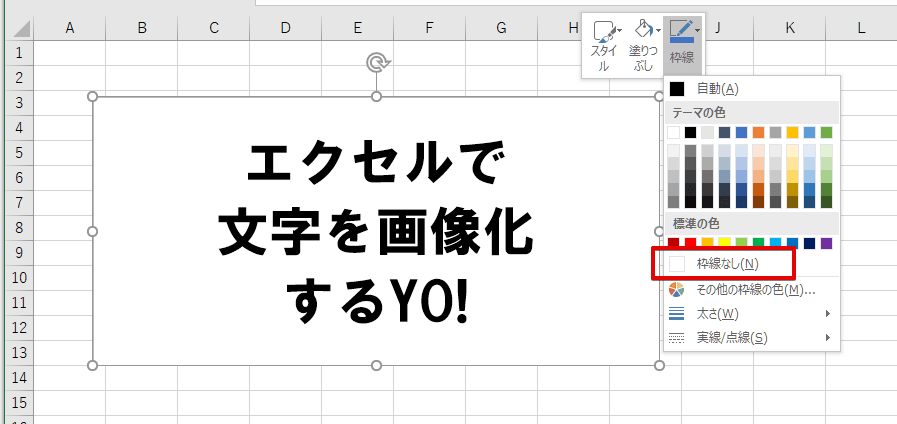Select column F header

[430, 28]
